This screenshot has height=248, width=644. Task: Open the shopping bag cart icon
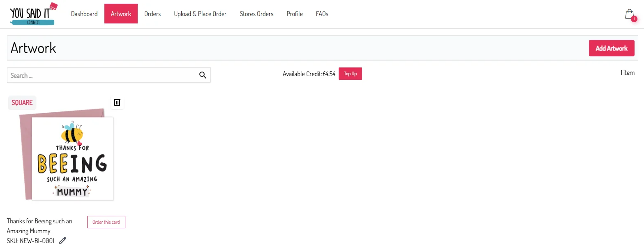tap(630, 14)
